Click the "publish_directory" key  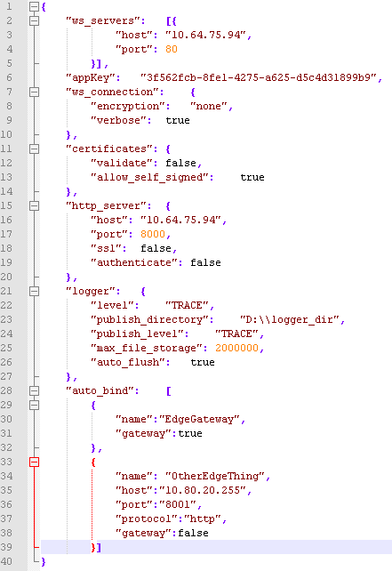click(x=149, y=319)
